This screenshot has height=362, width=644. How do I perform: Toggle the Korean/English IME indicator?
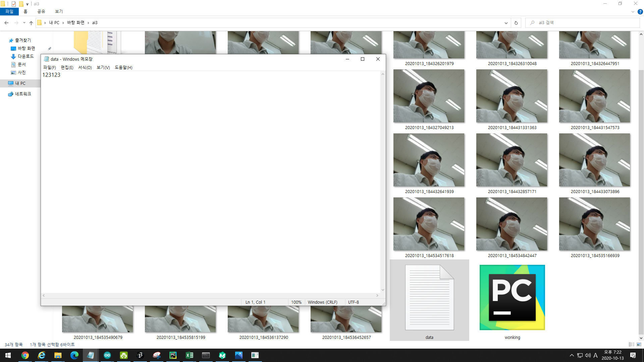point(595,355)
